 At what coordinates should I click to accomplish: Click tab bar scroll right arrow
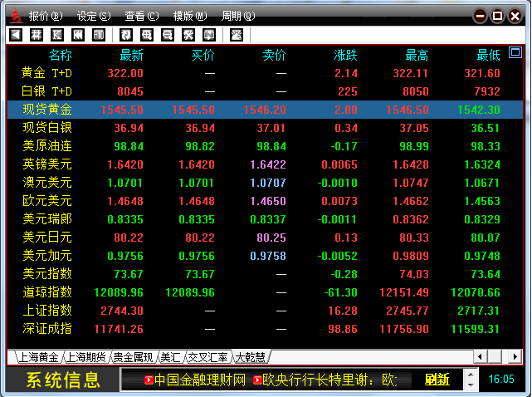pos(515,356)
